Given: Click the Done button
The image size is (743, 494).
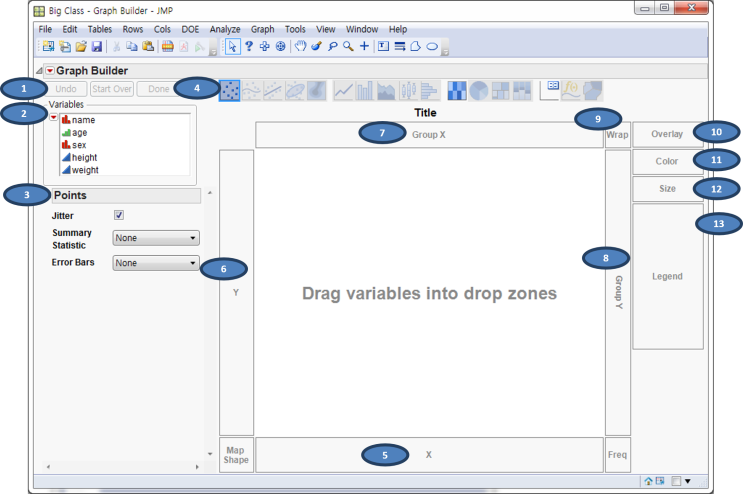Looking at the screenshot, I should pyautogui.click(x=159, y=89).
